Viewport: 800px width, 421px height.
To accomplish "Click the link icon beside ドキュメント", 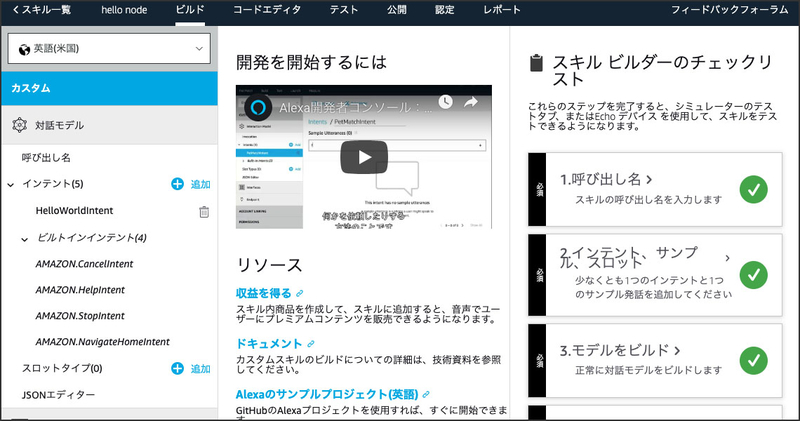I will point(311,344).
